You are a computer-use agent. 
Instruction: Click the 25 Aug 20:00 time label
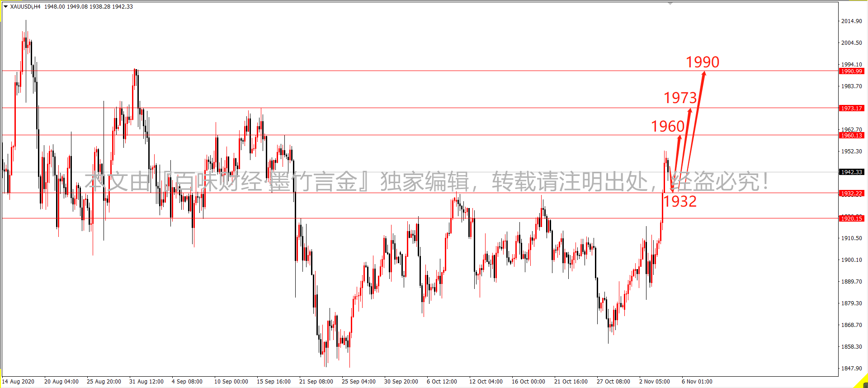pyautogui.click(x=104, y=382)
